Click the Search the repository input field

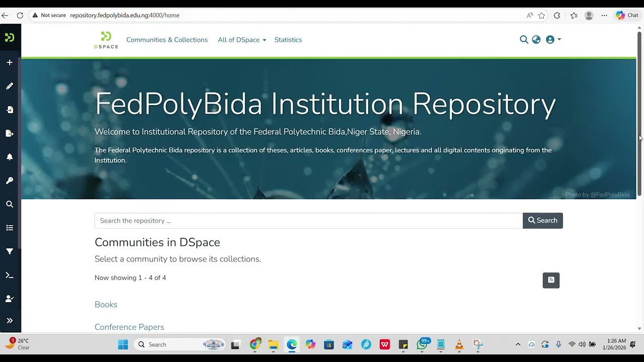[308, 221]
